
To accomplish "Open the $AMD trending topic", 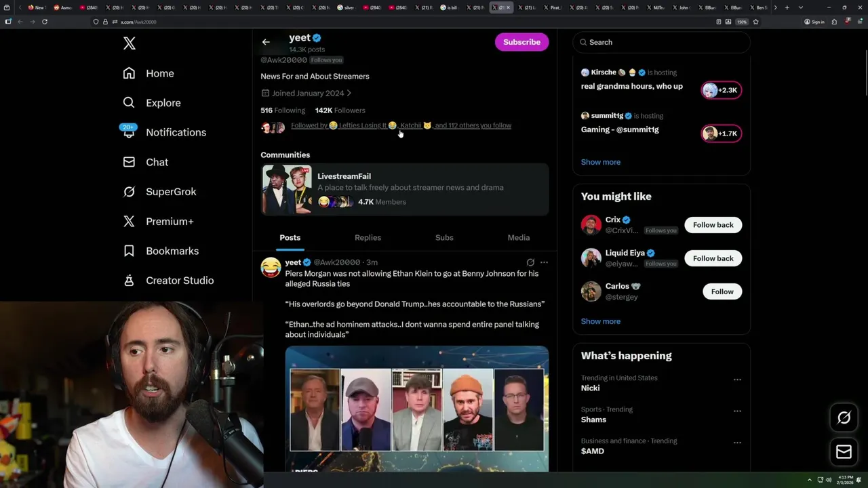I will (593, 451).
